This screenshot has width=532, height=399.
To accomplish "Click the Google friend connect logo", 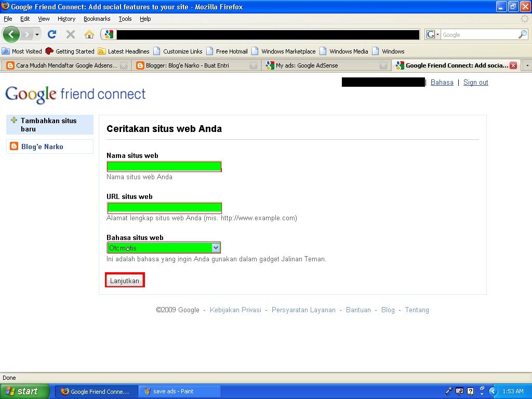I will coord(75,94).
